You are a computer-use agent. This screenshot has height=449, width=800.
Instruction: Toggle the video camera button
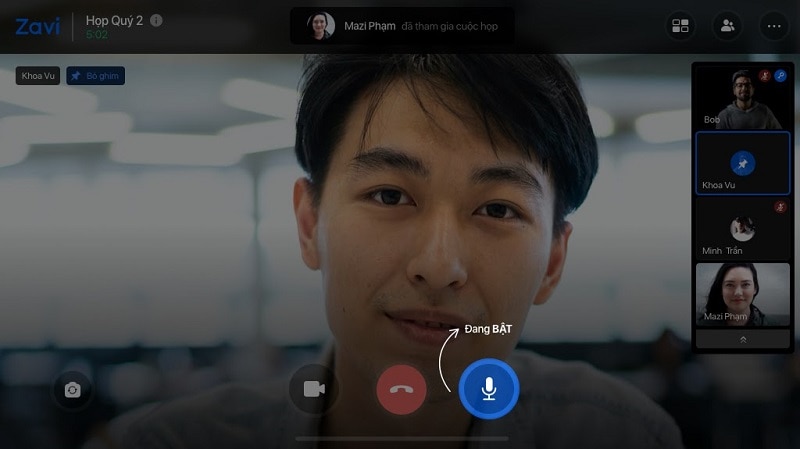[x=314, y=389]
